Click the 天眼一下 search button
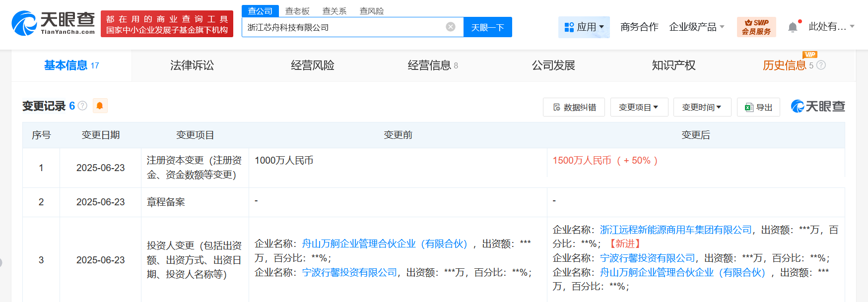868x302 pixels. (487, 27)
